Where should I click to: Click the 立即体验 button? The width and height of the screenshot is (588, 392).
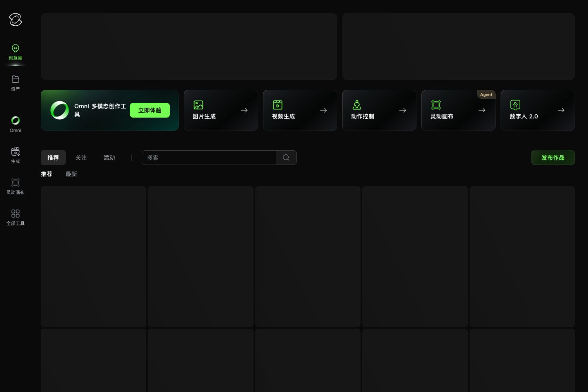point(150,110)
